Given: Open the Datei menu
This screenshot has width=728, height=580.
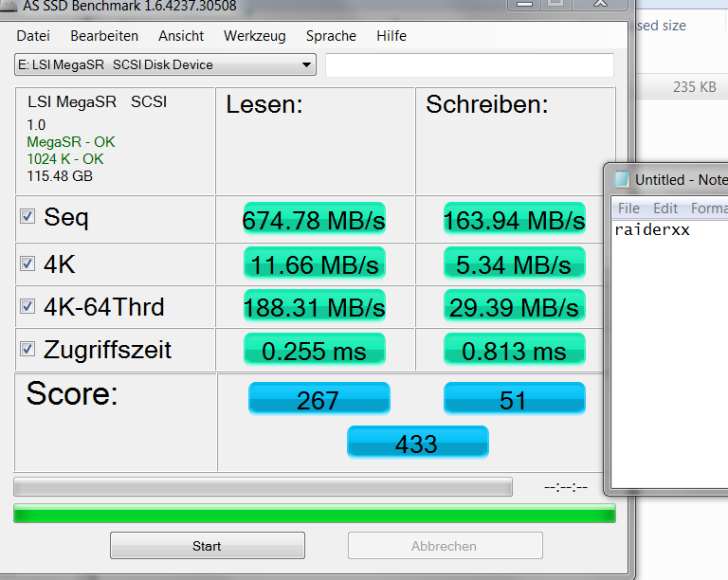Looking at the screenshot, I should tap(33, 36).
